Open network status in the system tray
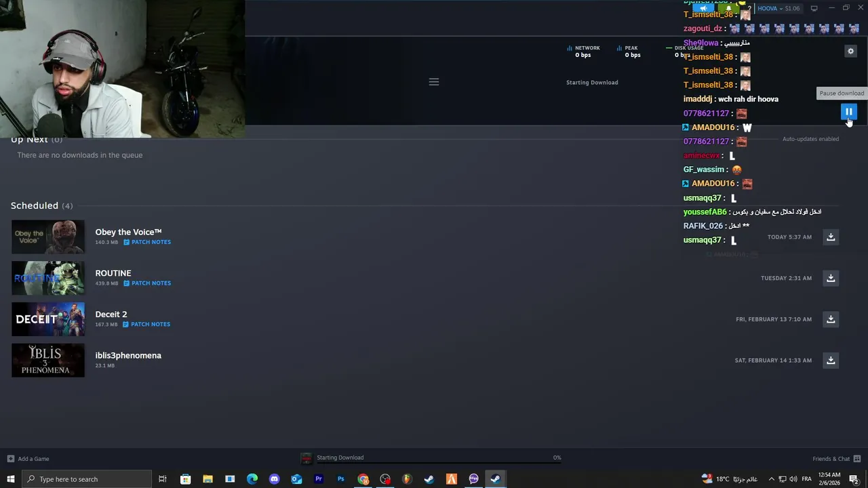Image resolution: width=868 pixels, height=488 pixels. click(783, 479)
